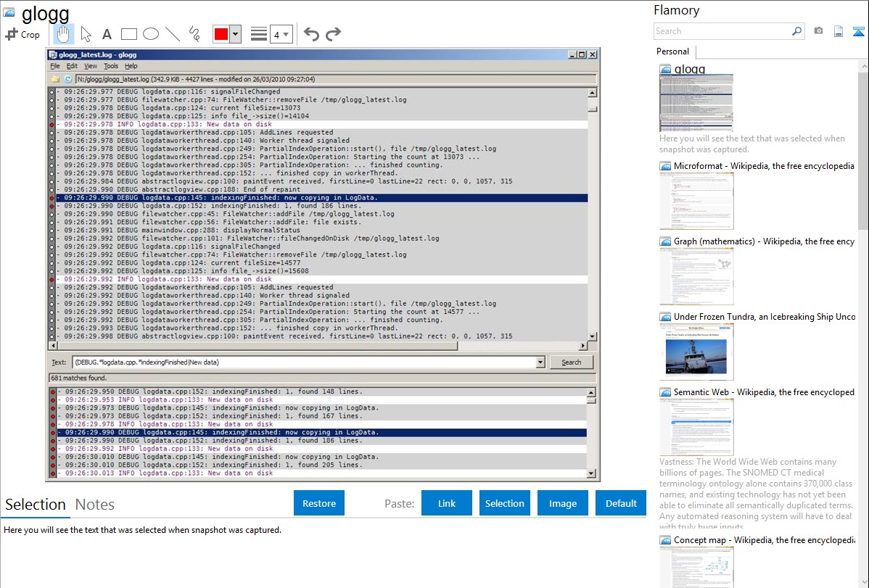Click the red color swatch
869x588 pixels.
point(221,34)
